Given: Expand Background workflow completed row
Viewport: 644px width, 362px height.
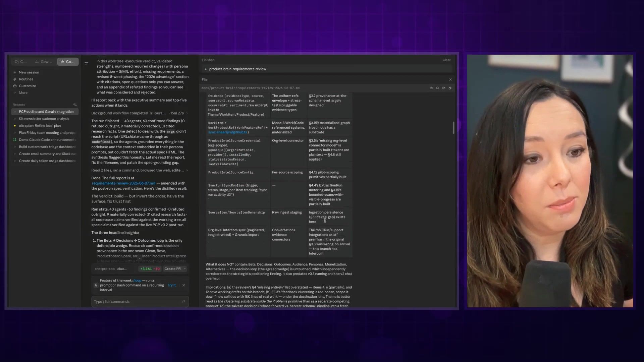Looking at the screenshot, I should [x=140, y=113].
